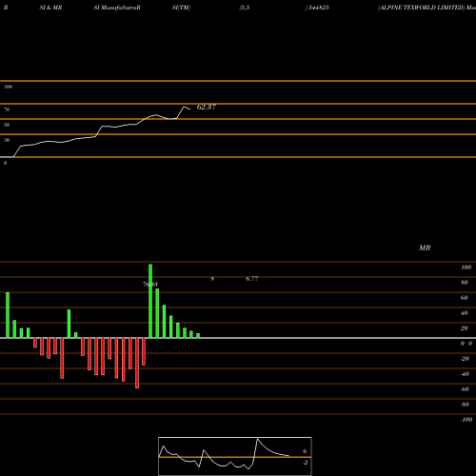
Task: Click the ALPINE TEXWORLD LIMITED title text
Action: point(422,8)
